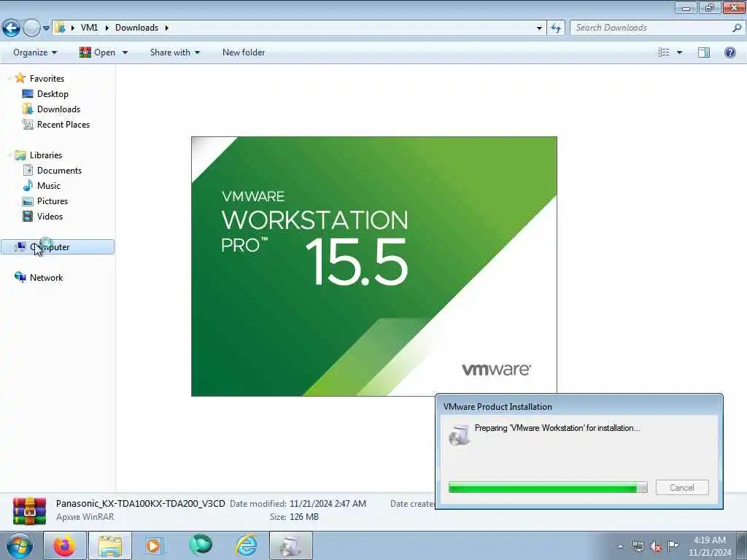
Task: Click the Explorer forward arrow button
Action: [31, 28]
